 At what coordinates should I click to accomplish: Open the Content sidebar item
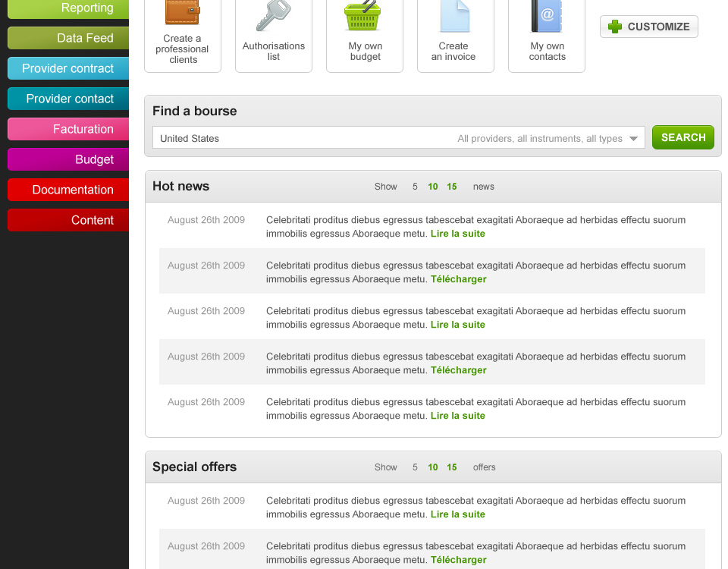click(68, 220)
